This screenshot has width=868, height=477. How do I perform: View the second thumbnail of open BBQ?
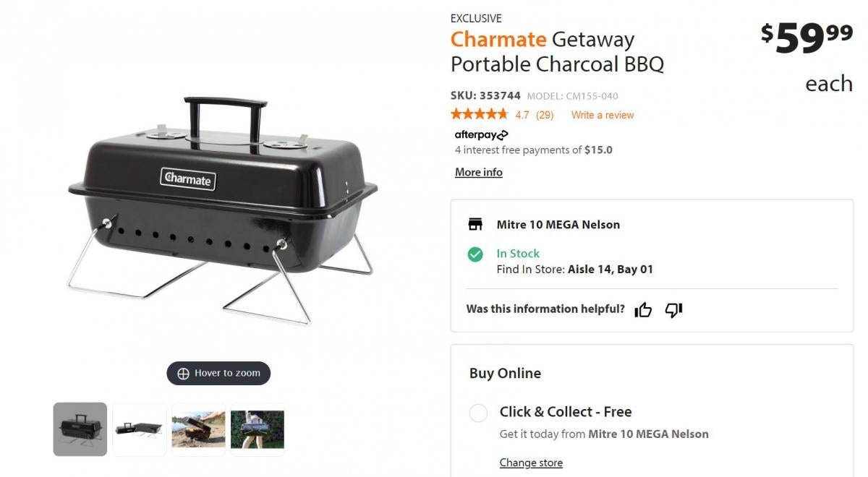coord(139,429)
